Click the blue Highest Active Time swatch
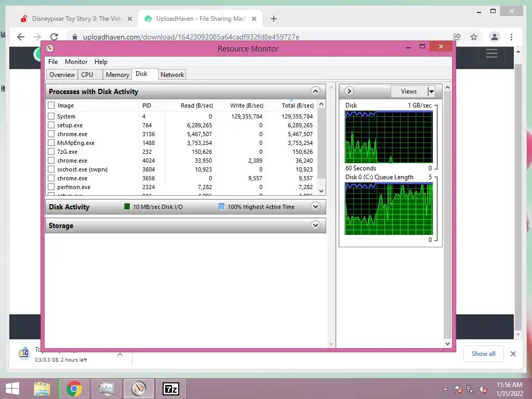The height and width of the screenshot is (399, 532). [x=221, y=207]
